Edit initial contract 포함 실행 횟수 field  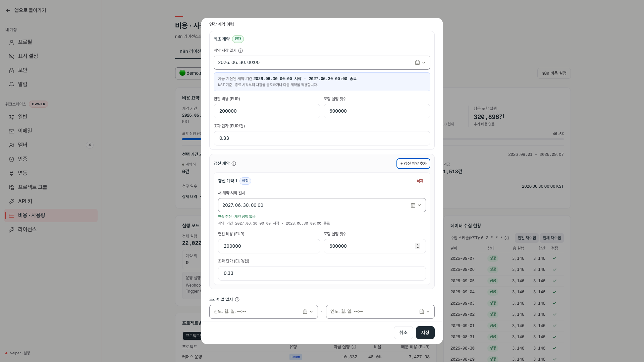(x=377, y=111)
